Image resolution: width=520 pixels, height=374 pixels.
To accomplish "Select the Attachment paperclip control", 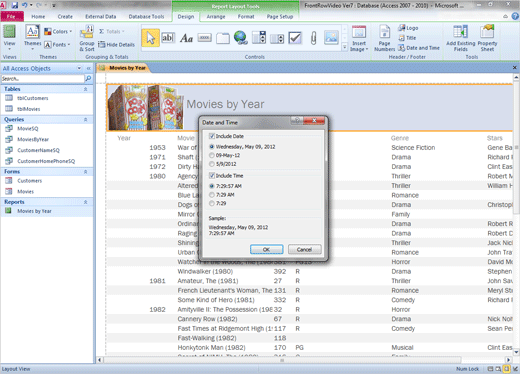I will click(313, 38).
